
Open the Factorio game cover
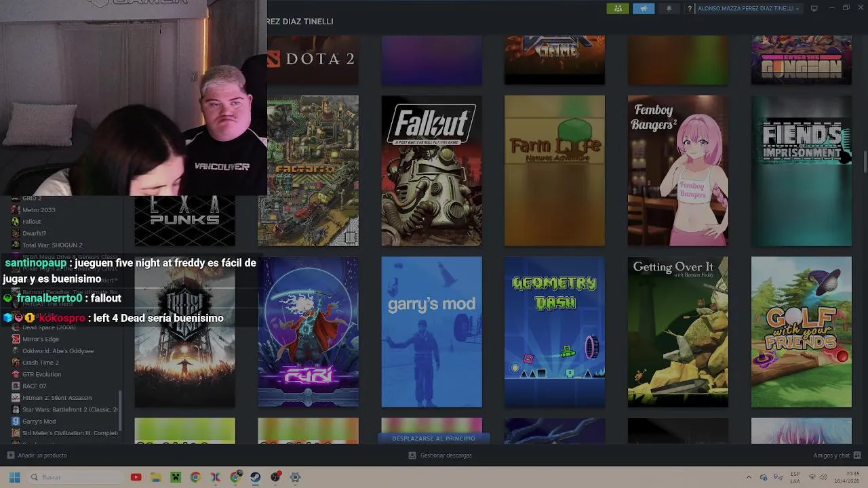pos(309,171)
